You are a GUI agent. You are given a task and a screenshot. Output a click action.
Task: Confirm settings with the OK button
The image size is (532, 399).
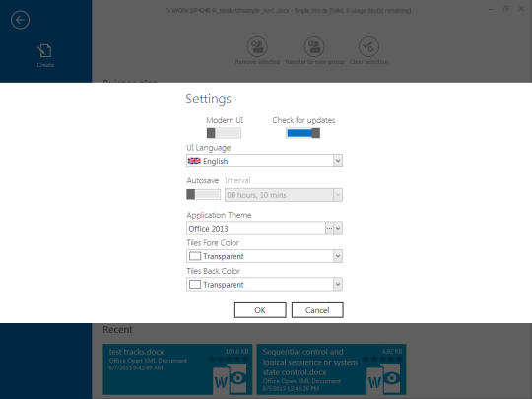point(260,310)
